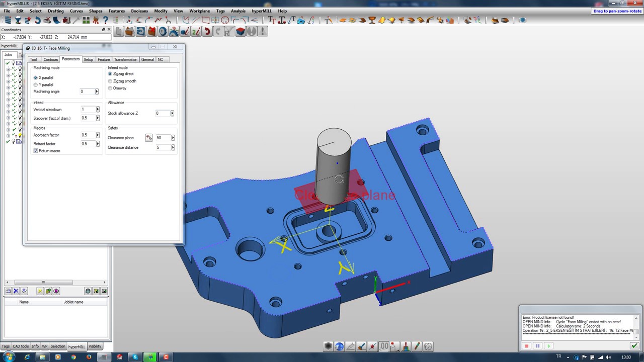Click the Clearance plane pick button
This screenshot has width=644, height=362.
[x=148, y=138]
